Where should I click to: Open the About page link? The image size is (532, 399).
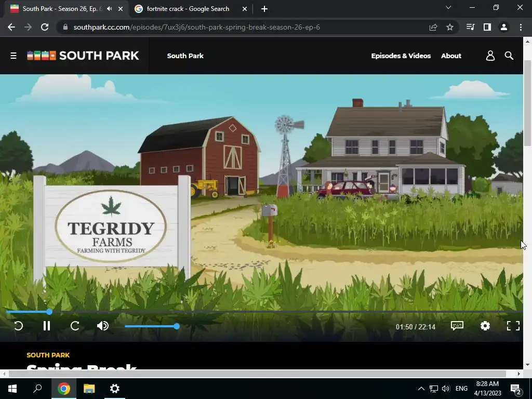click(x=451, y=56)
